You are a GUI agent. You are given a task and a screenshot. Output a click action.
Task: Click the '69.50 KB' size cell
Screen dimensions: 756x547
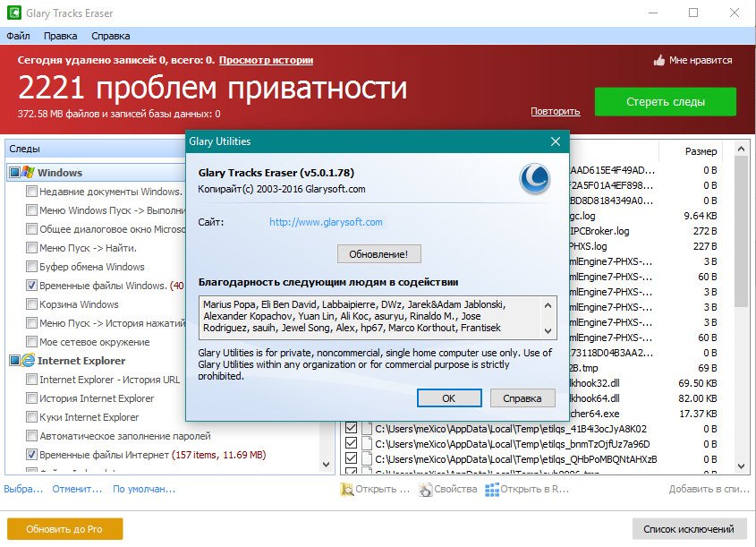(697, 383)
